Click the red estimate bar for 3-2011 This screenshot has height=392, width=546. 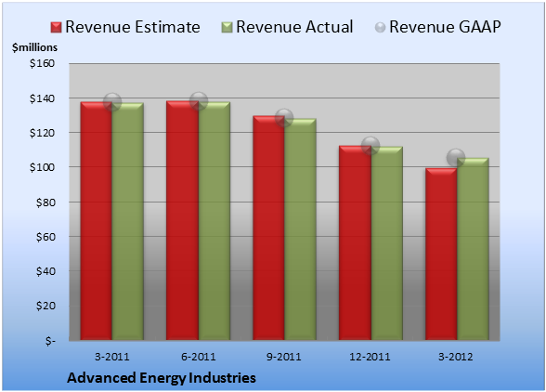pos(97,221)
